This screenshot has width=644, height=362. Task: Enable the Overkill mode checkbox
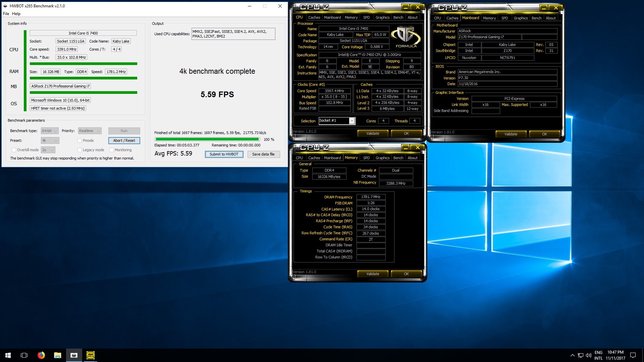tap(14, 150)
